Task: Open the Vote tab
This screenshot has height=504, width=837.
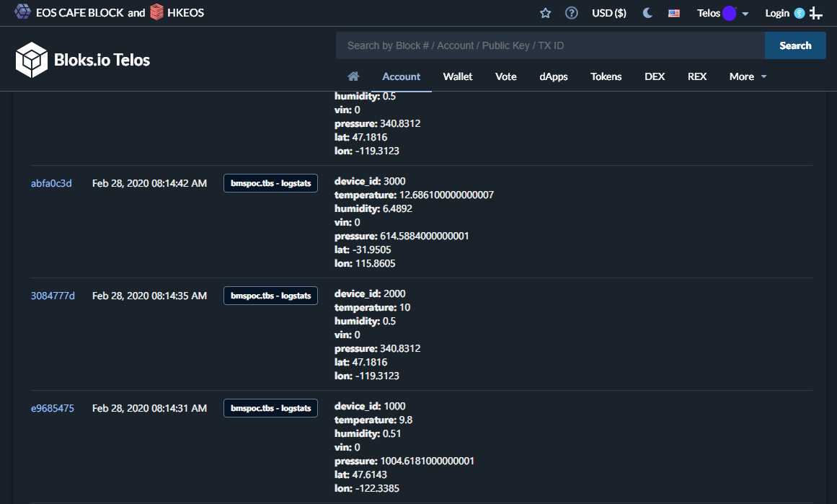Action: click(x=505, y=76)
